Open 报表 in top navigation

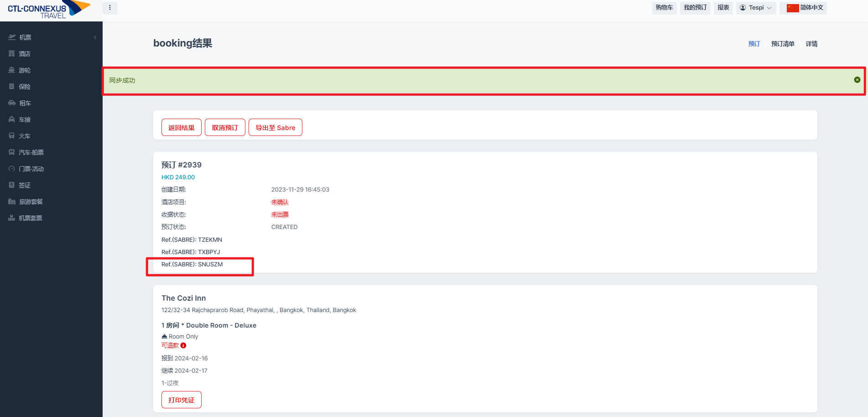click(723, 8)
